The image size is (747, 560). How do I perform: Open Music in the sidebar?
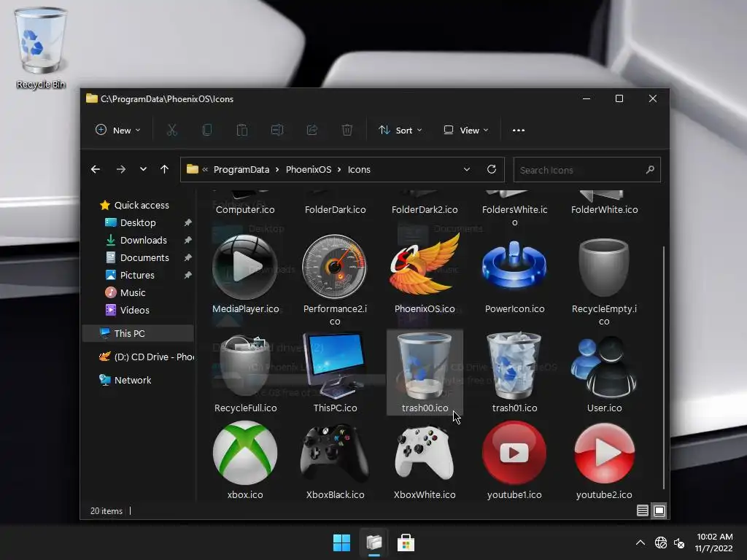click(x=133, y=293)
